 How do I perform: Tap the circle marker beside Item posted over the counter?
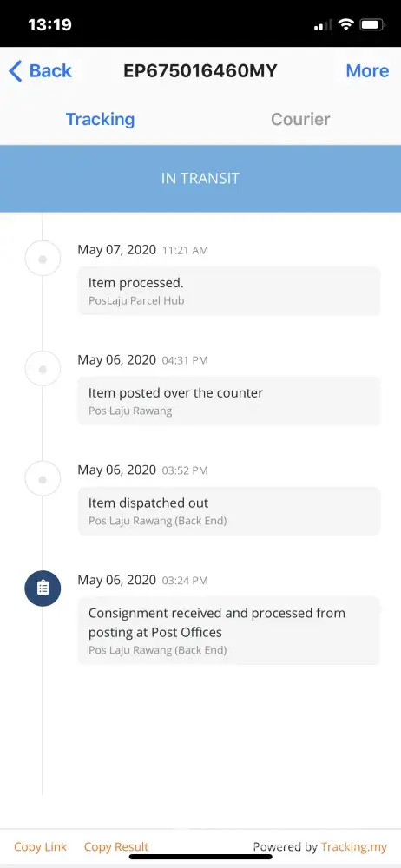tap(43, 369)
